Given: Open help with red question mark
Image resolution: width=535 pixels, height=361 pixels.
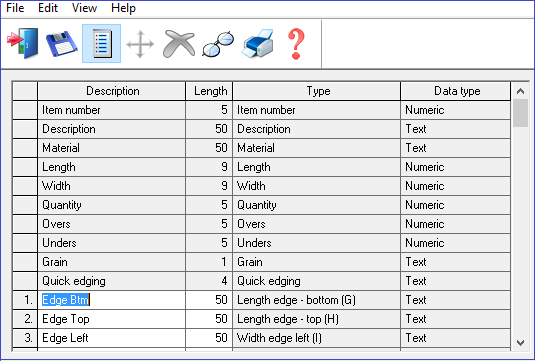Looking at the screenshot, I should pyautogui.click(x=296, y=44).
